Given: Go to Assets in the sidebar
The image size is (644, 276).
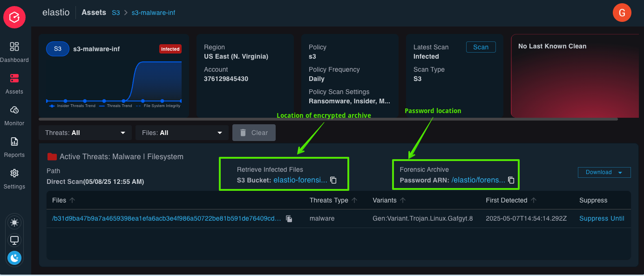Looking at the screenshot, I should click(x=14, y=83).
